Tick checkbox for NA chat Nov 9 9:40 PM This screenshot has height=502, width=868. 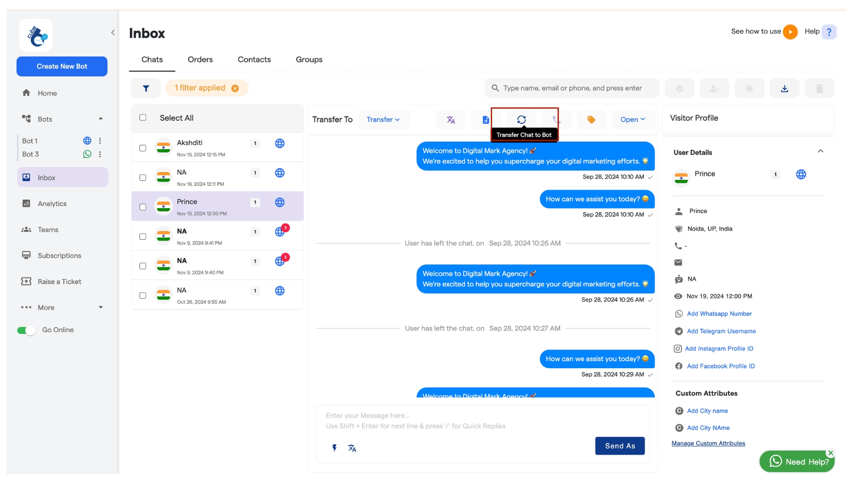(143, 266)
